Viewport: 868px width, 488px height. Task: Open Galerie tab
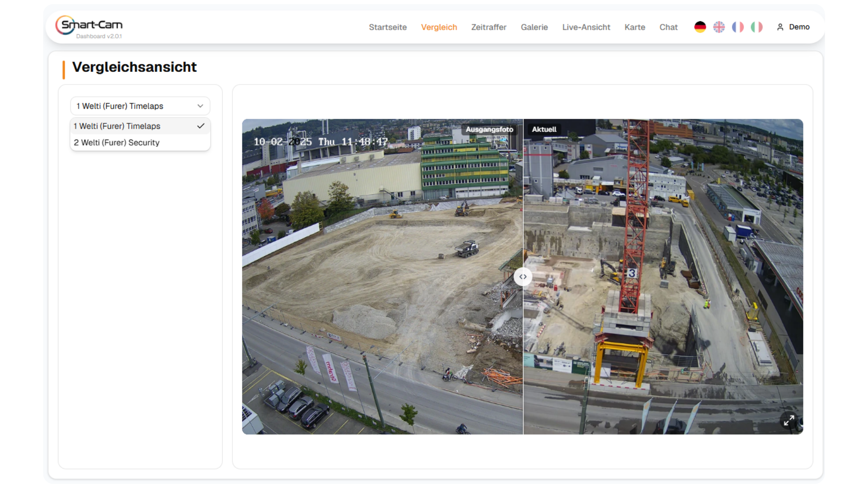[x=534, y=27]
